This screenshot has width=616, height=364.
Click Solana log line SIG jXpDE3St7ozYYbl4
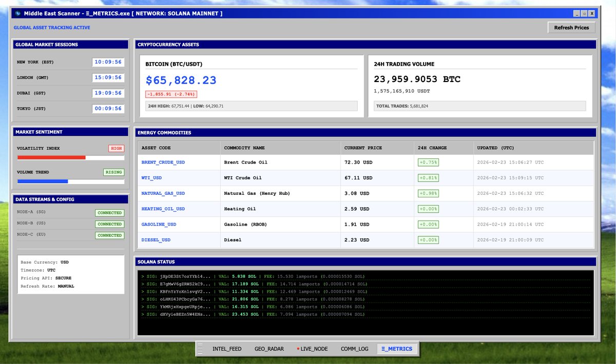[x=365, y=276]
